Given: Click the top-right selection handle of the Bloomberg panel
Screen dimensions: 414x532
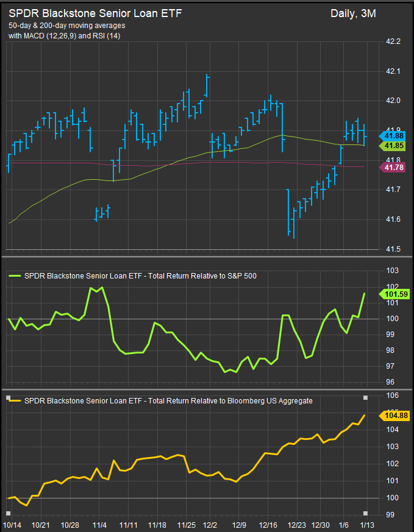Looking at the screenshot, I should 366,398.
